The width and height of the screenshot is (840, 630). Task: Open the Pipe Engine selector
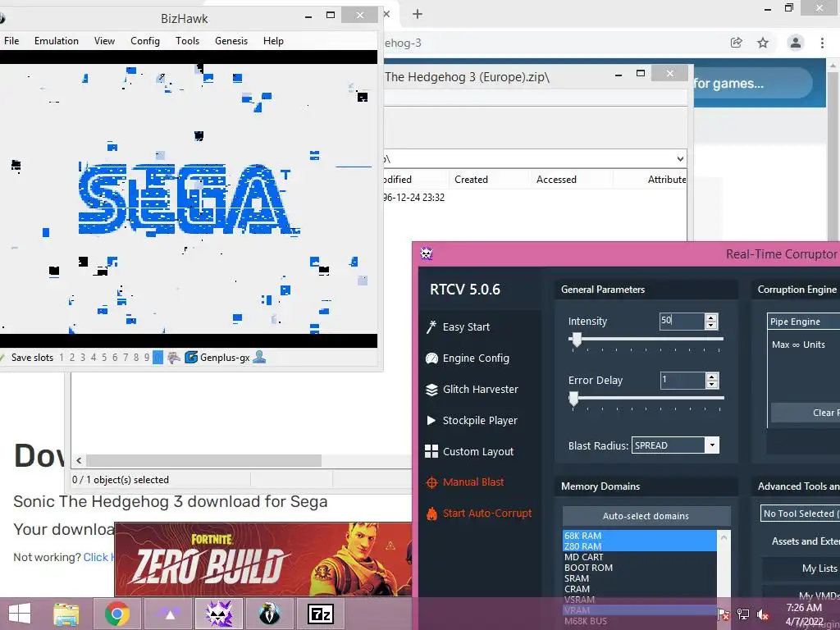pyautogui.click(x=803, y=322)
